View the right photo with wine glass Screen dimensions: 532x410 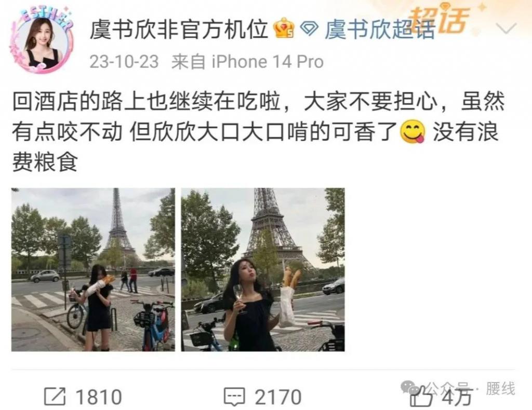pos(263,269)
